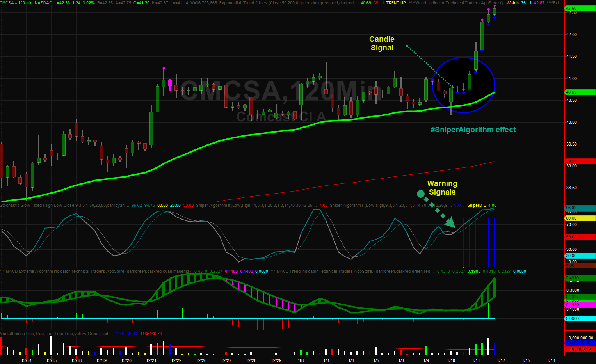
Task: Click the NASDAQ exchange label in header
Action: 43,3
